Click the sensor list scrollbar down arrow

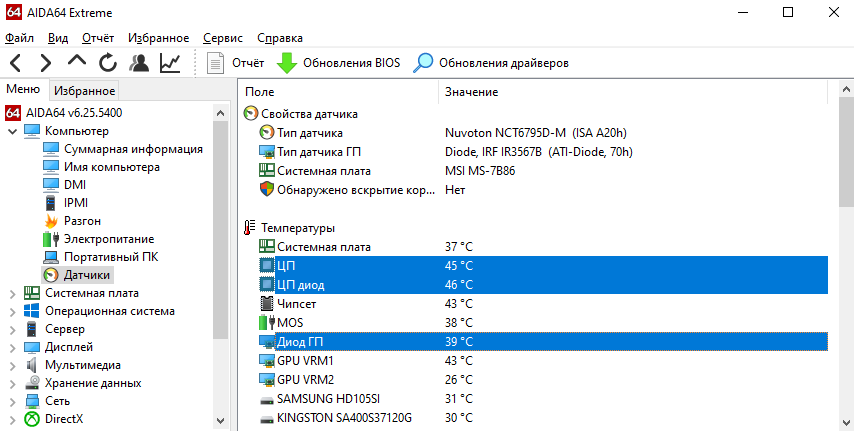[x=847, y=422]
